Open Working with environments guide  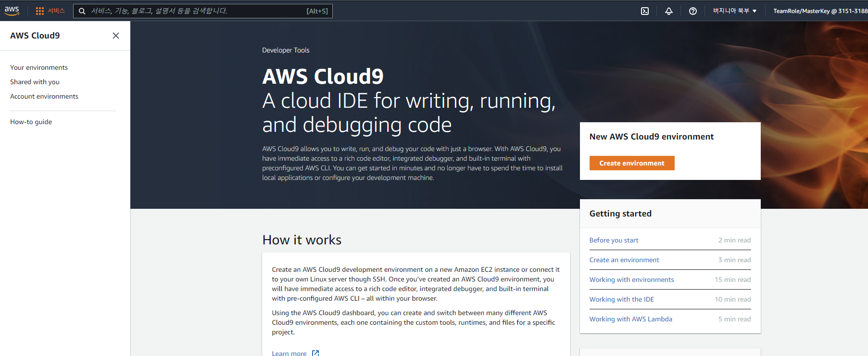(632, 280)
